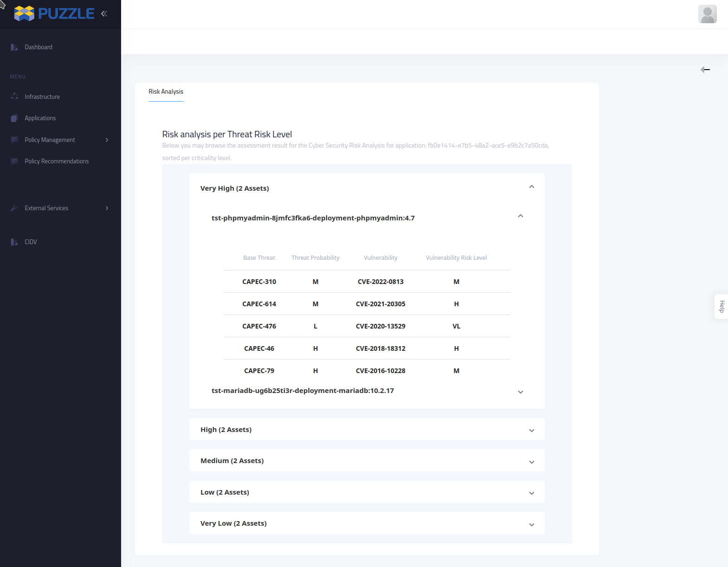Image resolution: width=728 pixels, height=567 pixels.
Task: Click the CVE-2016-10228 cell
Action: (x=380, y=371)
